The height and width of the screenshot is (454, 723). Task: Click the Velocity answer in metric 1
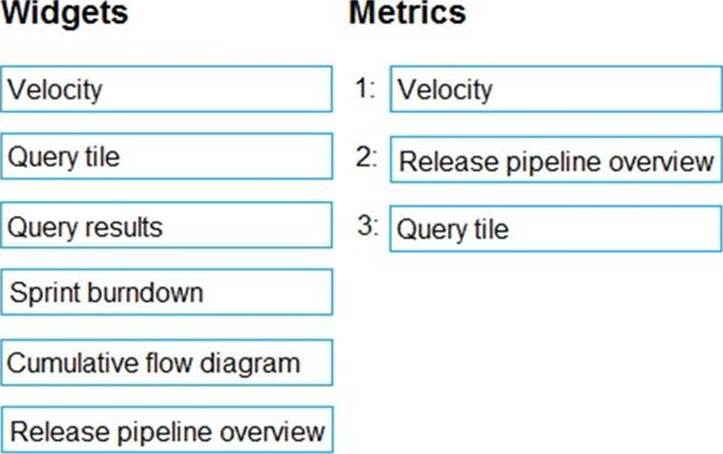(555, 90)
